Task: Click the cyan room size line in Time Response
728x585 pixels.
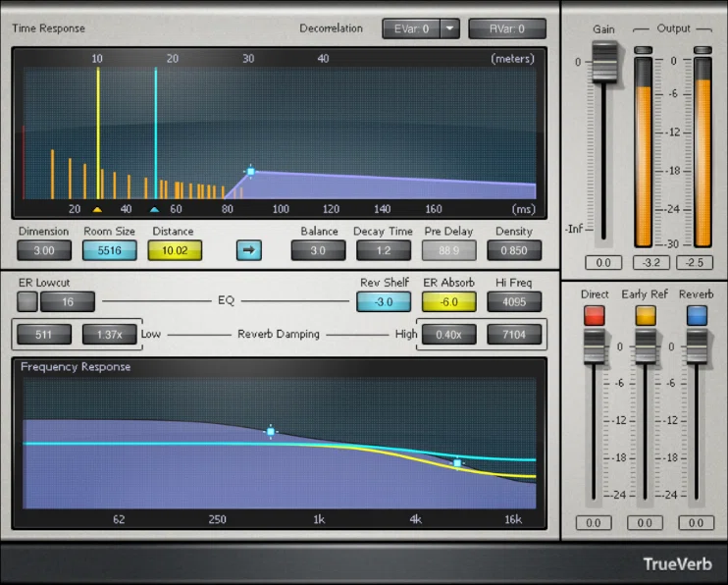Action: tap(156, 133)
